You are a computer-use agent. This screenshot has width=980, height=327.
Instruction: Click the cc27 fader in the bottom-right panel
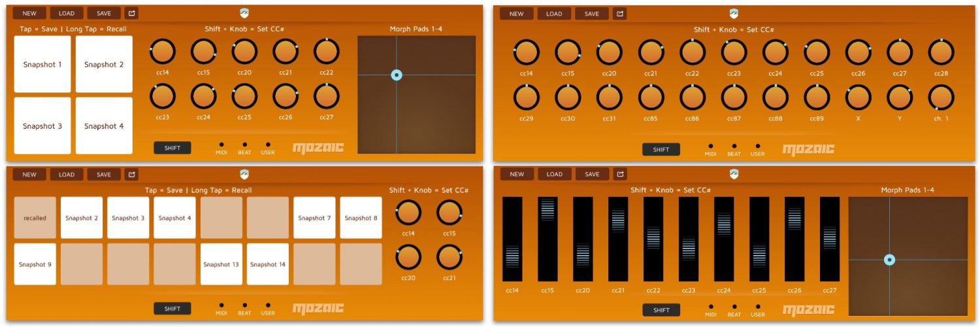pos(830,239)
